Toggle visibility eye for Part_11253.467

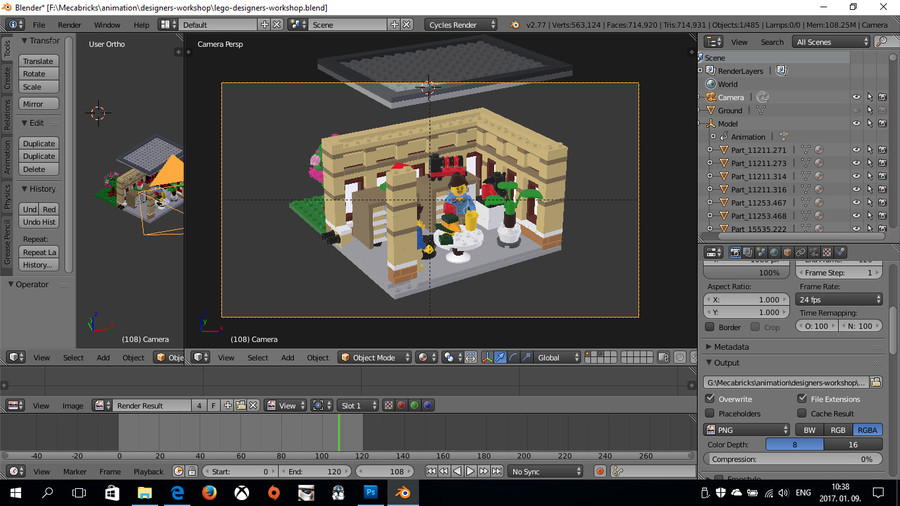(856, 203)
